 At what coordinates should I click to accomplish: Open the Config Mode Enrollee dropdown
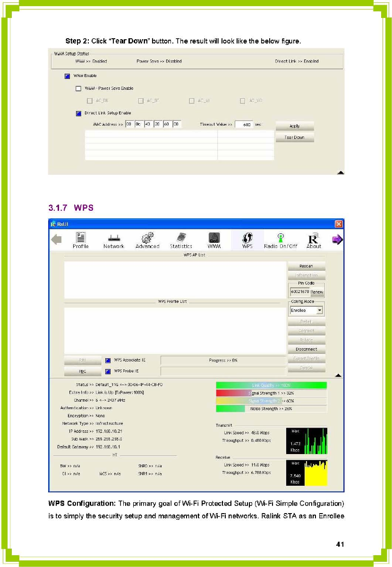[x=307, y=310]
